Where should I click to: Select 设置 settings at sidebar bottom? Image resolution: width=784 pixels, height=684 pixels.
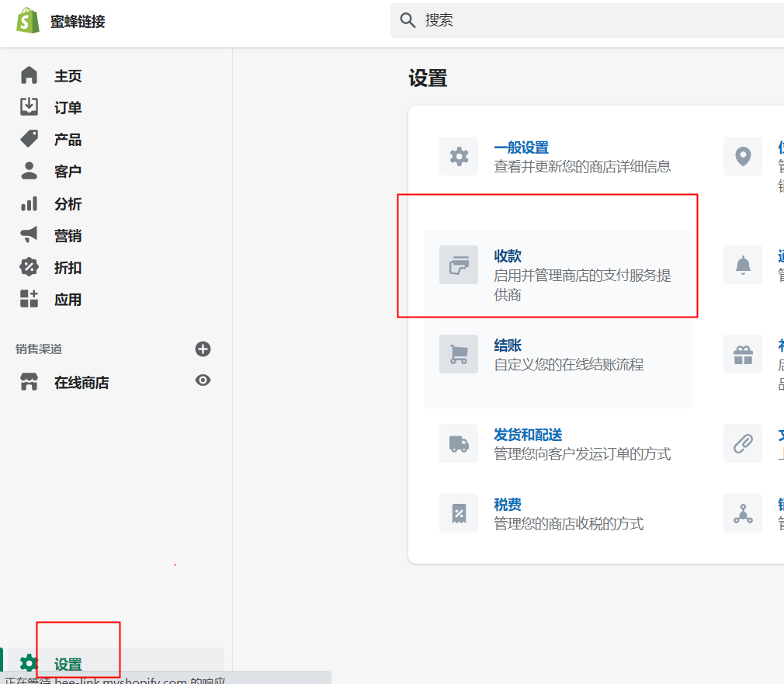coord(68,665)
